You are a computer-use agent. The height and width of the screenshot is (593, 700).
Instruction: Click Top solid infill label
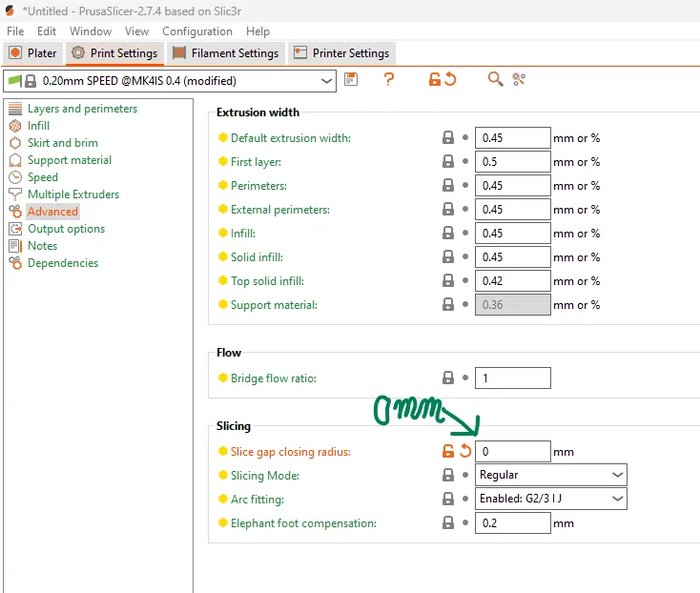pyautogui.click(x=267, y=281)
